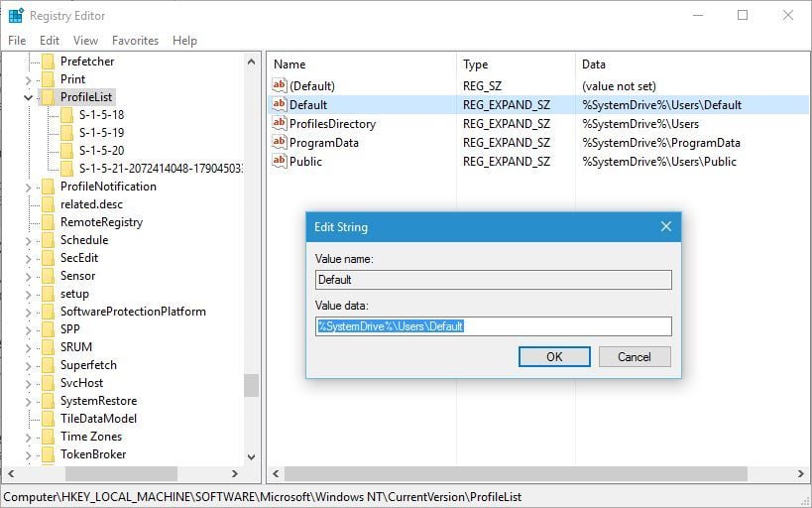Screen dimensions: 812x508
Task: Open the Edit menu
Action: point(50,41)
